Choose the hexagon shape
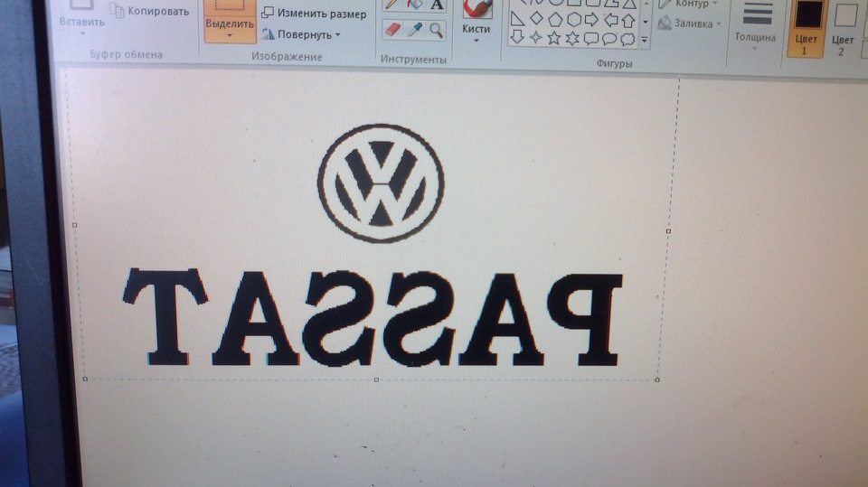This screenshot has width=868, height=487. point(573,19)
